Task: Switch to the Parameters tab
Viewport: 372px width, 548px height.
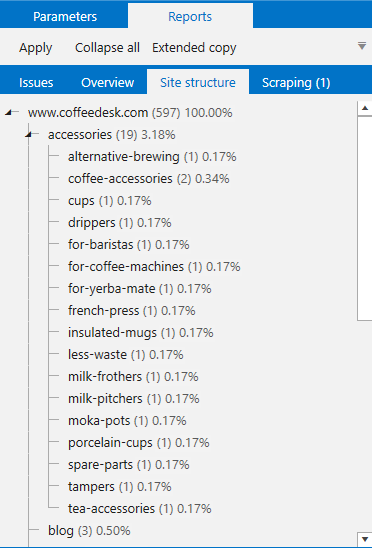Action: 65,16
